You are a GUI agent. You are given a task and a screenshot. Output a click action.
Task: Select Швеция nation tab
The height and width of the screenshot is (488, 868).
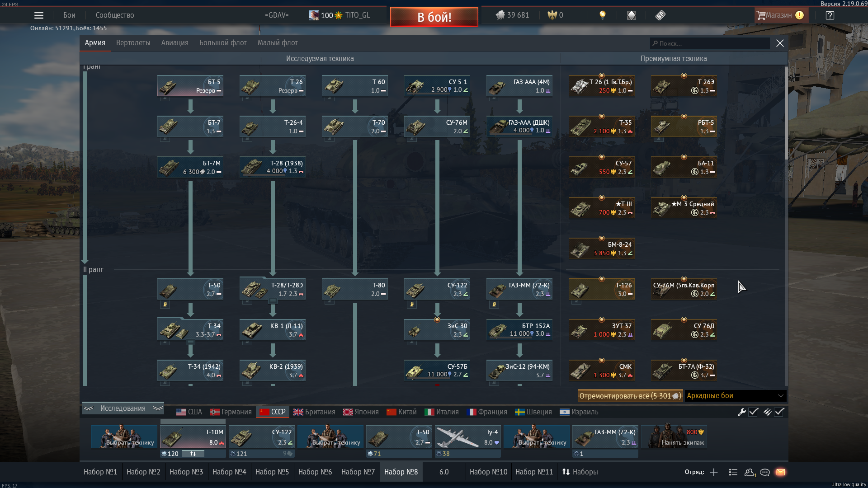[533, 412]
